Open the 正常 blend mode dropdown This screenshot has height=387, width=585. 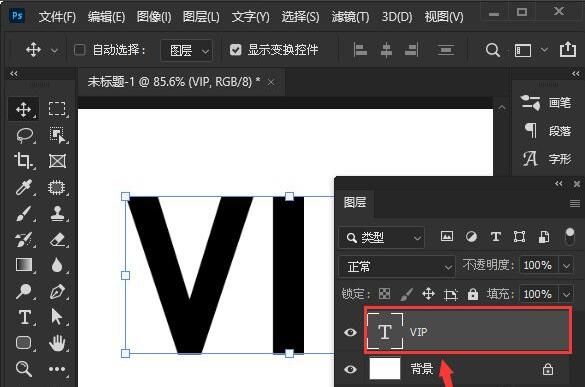pos(397,266)
